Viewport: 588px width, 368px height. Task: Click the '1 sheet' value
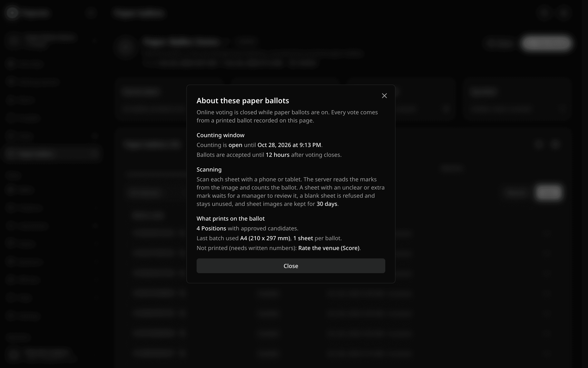pos(303,238)
